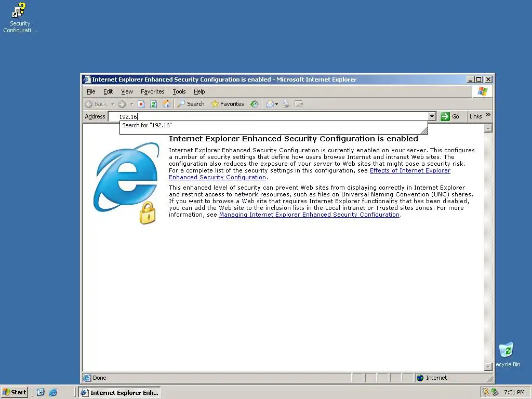Screen dimensions: 532x399
Task: Click the Internet zone globe icon
Action: tap(420, 378)
